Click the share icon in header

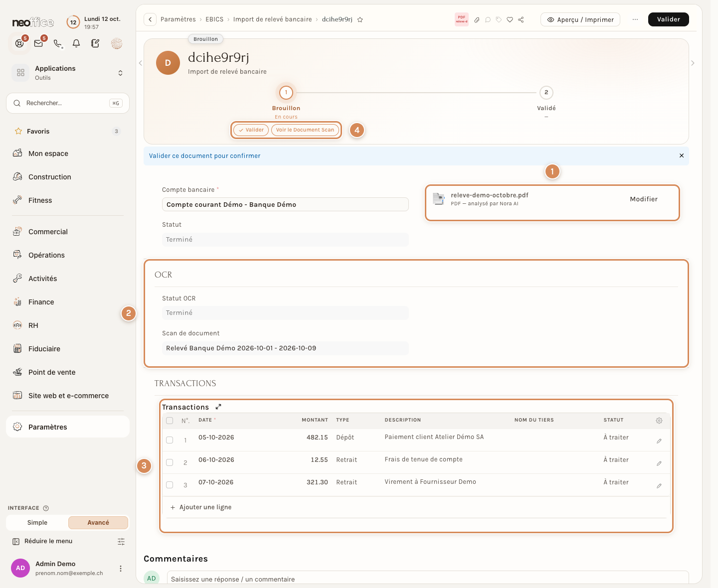coord(521,20)
